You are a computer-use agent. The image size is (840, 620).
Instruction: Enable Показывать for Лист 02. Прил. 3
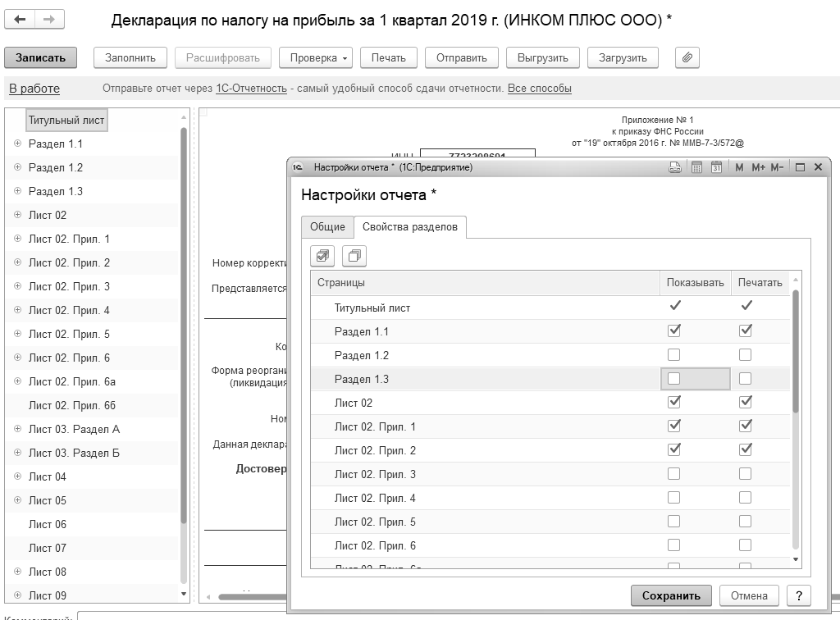[x=674, y=474]
